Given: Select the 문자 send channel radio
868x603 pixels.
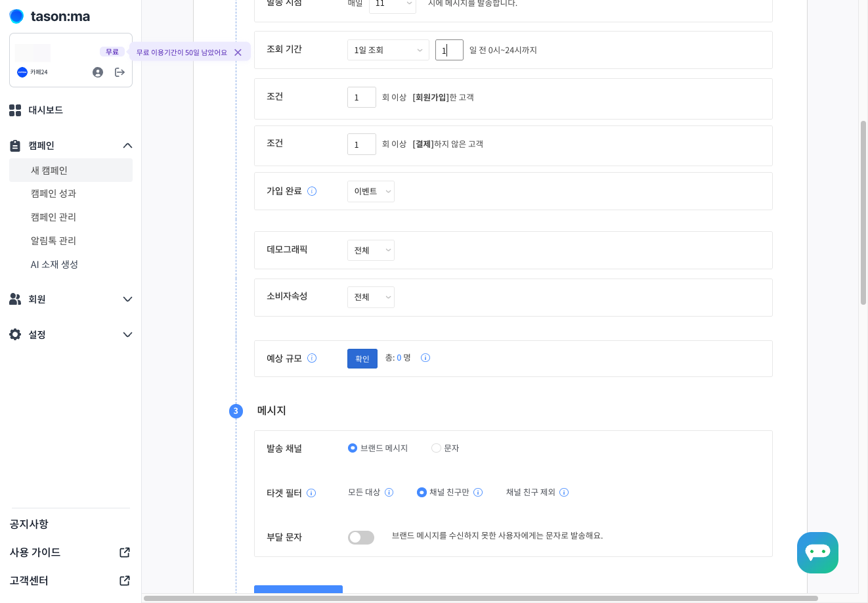Looking at the screenshot, I should pos(436,448).
